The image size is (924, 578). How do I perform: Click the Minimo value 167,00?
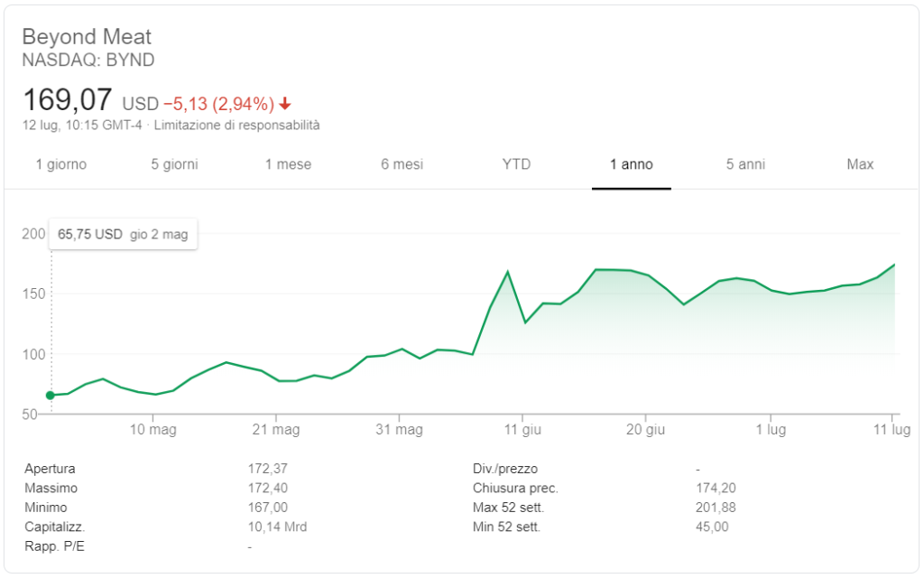tap(267, 508)
